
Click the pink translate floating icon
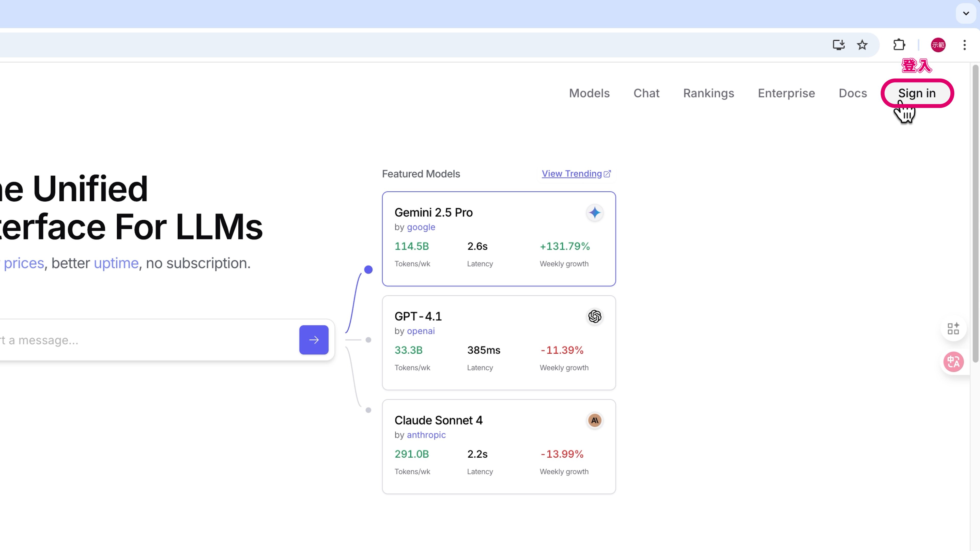point(953,362)
